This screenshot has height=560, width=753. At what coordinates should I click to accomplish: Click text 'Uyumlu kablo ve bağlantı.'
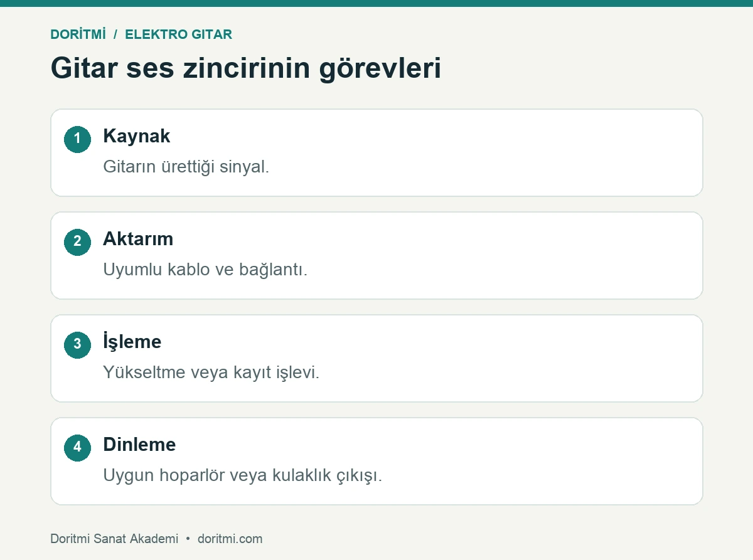pyautogui.click(x=205, y=270)
